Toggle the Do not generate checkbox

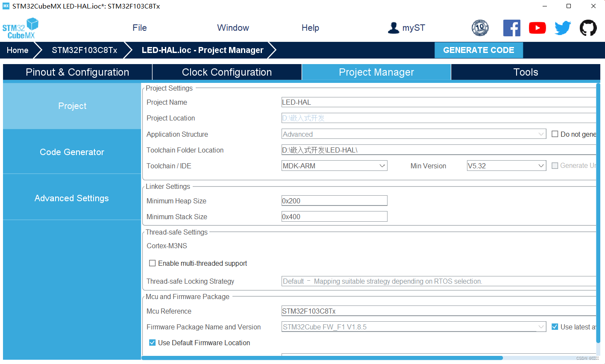[x=555, y=134]
